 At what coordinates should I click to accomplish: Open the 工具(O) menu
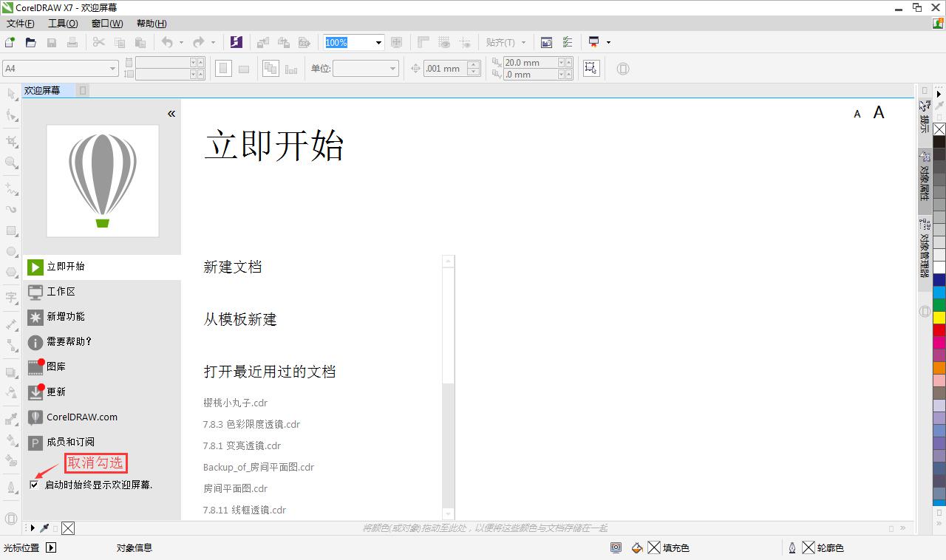click(63, 23)
